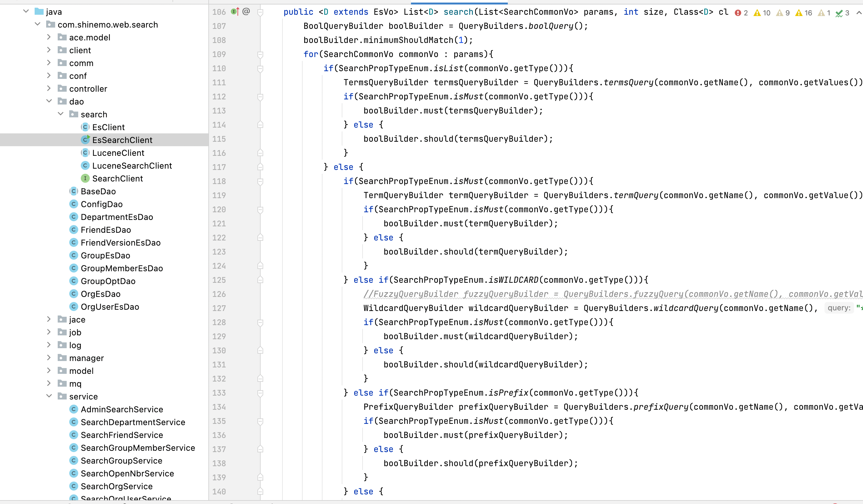Image resolution: width=863 pixels, height=504 pixels.
Task: Expand the manager package
Action: (x=49, y=358)
